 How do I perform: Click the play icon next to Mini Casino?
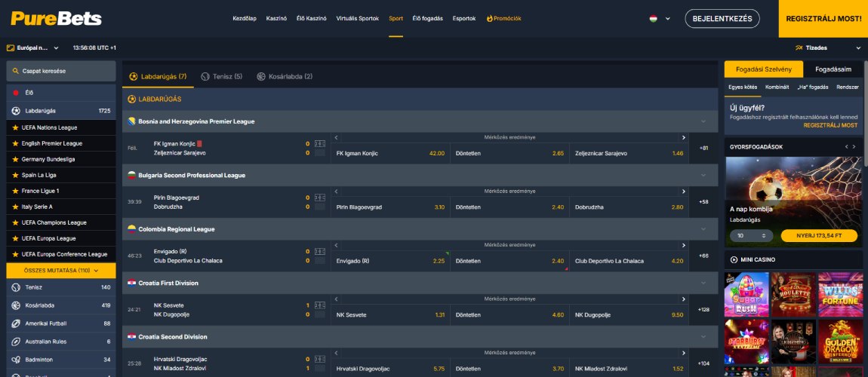tap(734, 259)
